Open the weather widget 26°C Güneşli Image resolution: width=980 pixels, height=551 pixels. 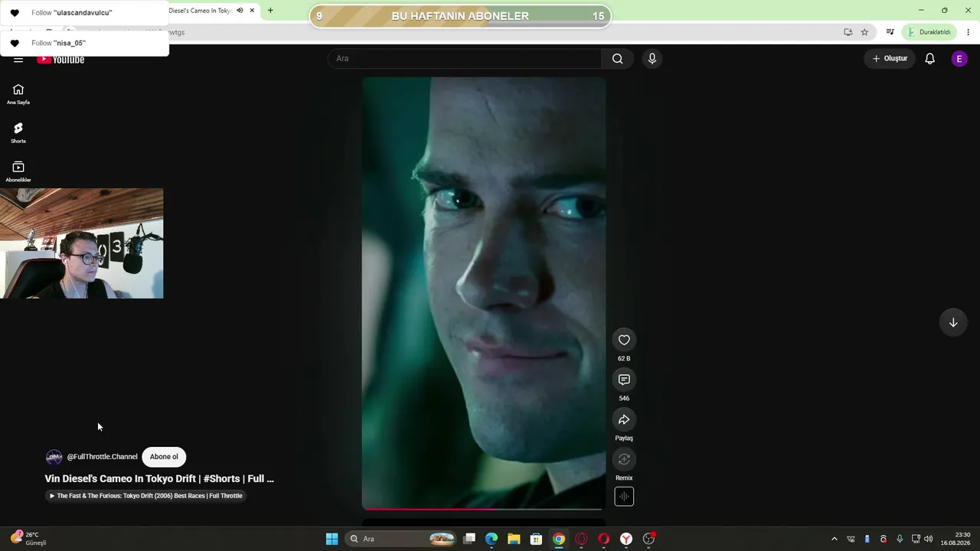29,539
